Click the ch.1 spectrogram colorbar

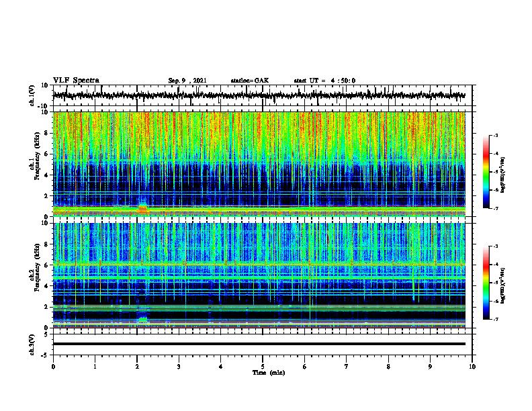click(x=486, y=172)
